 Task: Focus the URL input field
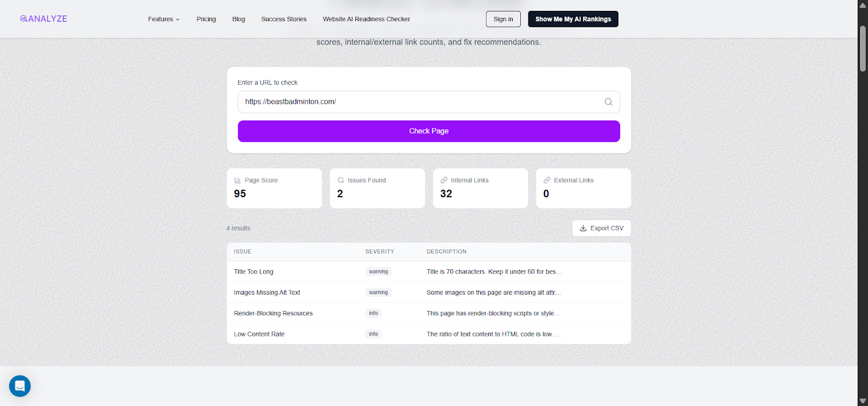tap(418, 102)
